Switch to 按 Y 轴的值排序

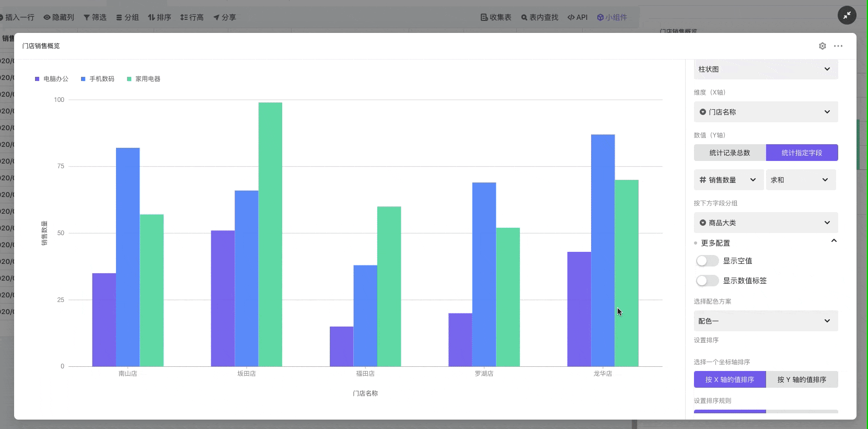pos(802,379)
